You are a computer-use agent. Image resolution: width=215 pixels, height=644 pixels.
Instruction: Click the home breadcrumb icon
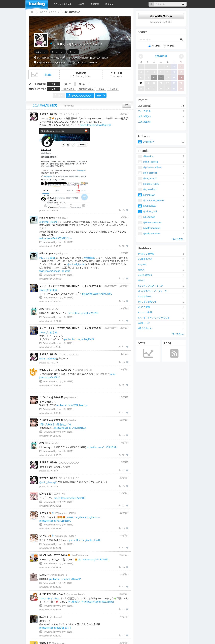pyautogui.click(x=32, y=12)
